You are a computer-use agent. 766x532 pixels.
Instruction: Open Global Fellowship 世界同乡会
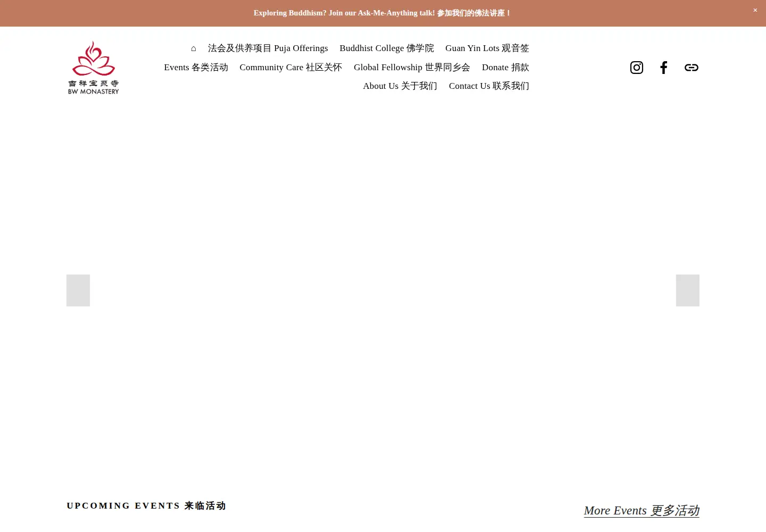pos(412,68)
